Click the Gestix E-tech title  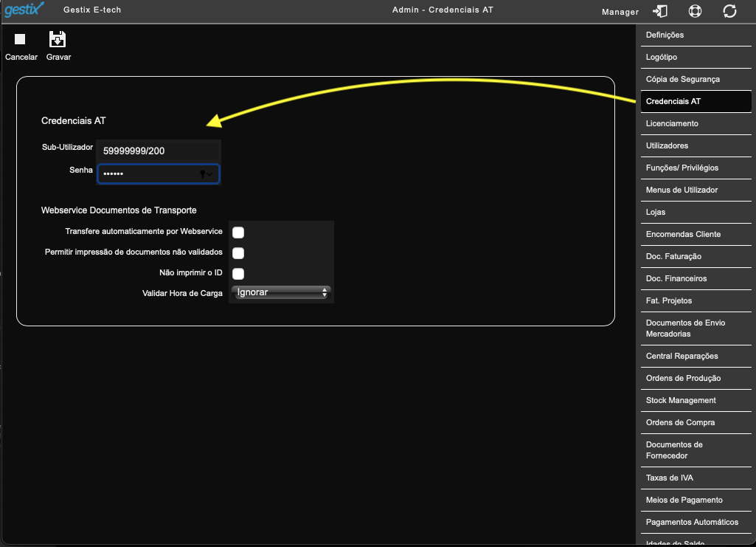click(92, 10)
